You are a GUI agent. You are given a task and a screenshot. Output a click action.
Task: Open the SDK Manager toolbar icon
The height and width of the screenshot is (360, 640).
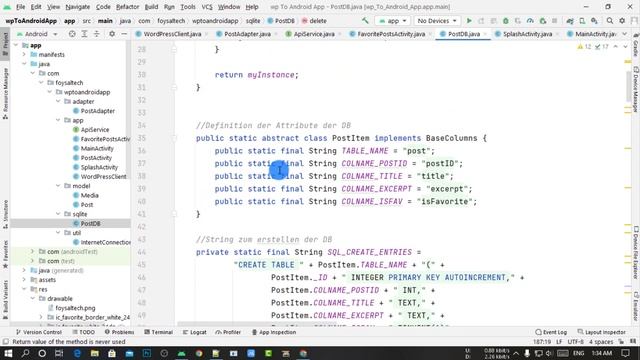pos(594,20)
